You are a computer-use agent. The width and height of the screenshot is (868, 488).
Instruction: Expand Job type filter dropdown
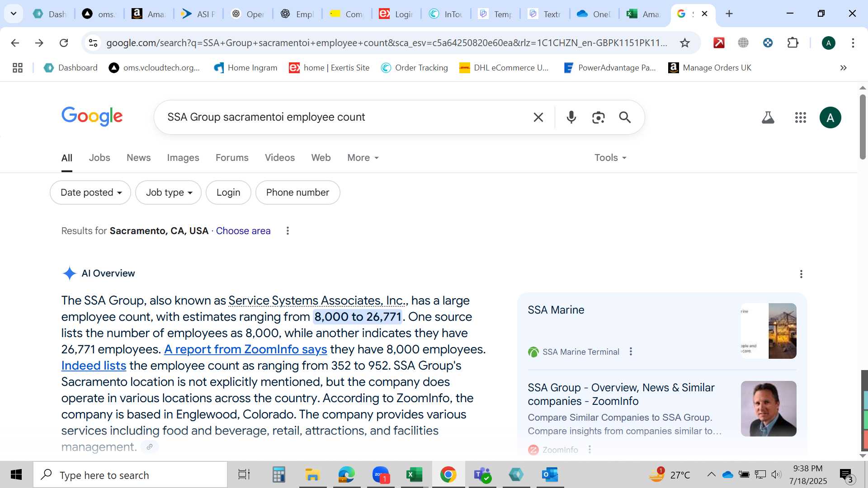(168, 192)
